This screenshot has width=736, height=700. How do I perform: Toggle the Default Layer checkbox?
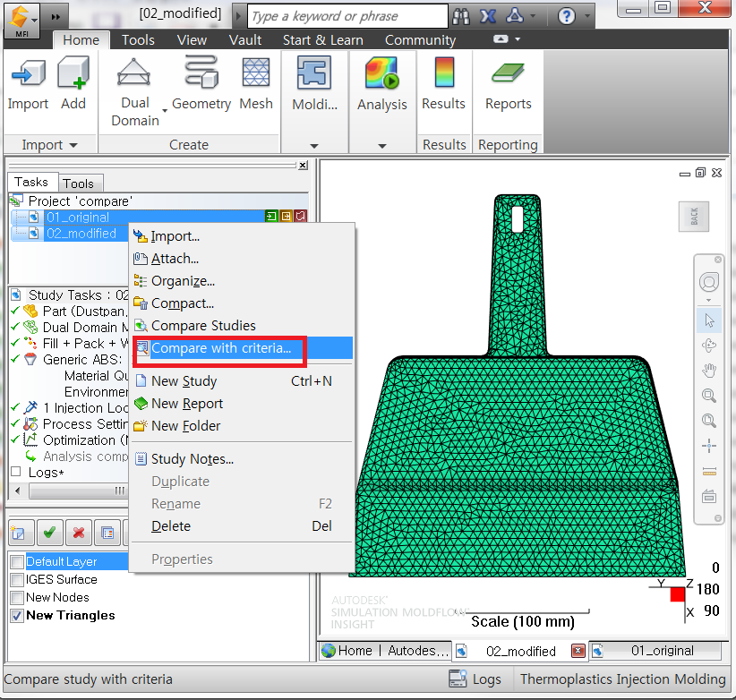(x=17, y=561)
